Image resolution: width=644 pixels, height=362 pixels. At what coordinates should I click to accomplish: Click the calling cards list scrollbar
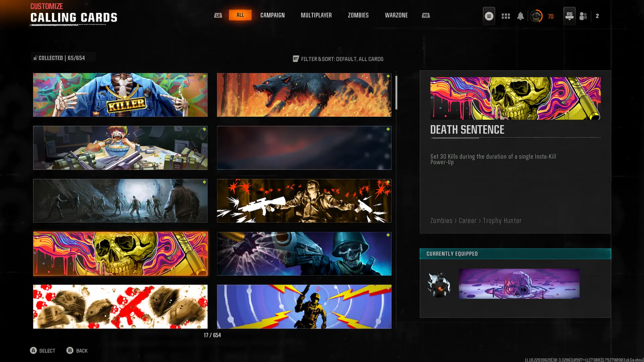point(396,93)
